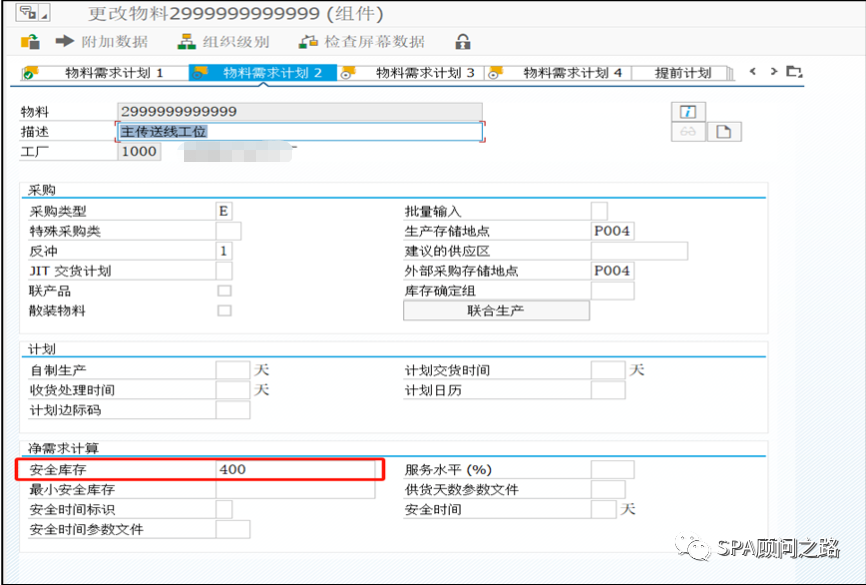This screenshot has width=866, height=585.
Task: Click the glasses display icon button
Action: (688, 132)
